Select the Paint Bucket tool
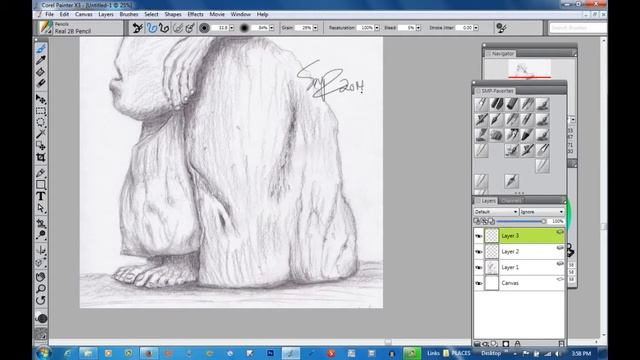This screenshot has height=360, width=640. 41,72
